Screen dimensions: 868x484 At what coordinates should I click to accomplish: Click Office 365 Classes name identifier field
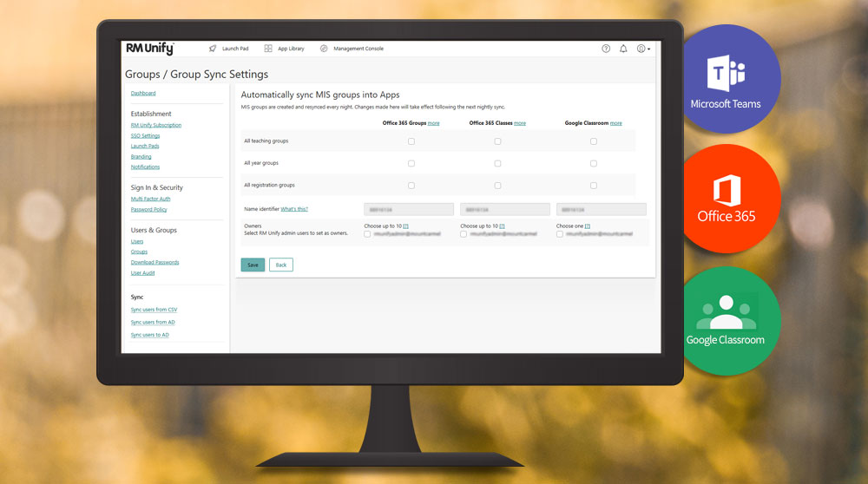(505, 210)
